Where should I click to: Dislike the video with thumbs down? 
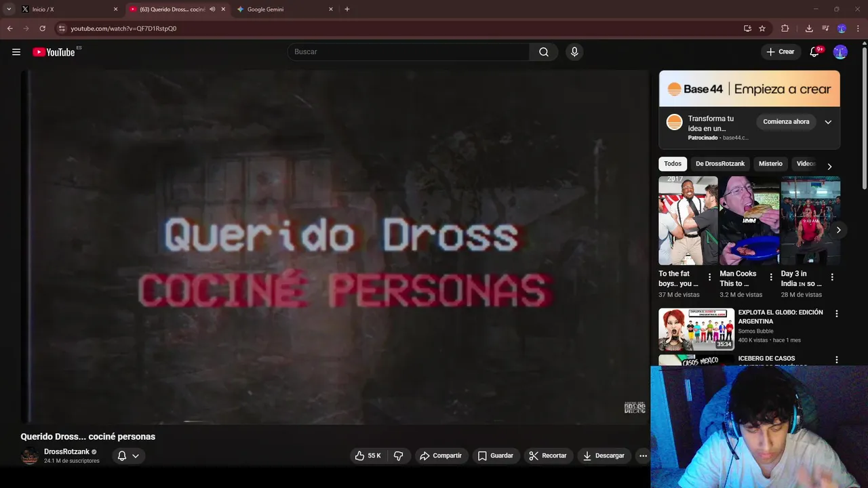pos(399,456)
